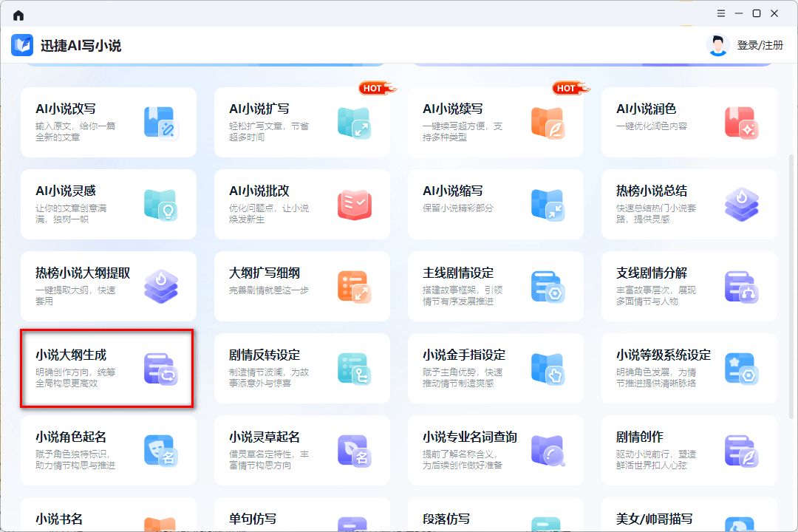Click the AI小说灵感 lightbulb icon
This screenshot has width=798, height=532.
click(x=161, y=204)
